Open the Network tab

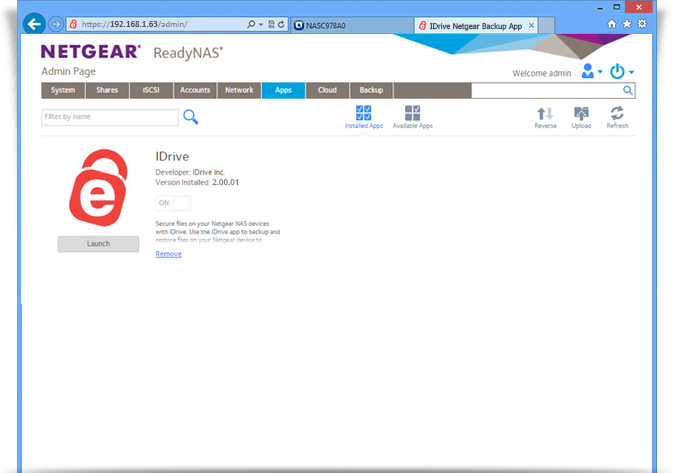click(x=239, y=90)
